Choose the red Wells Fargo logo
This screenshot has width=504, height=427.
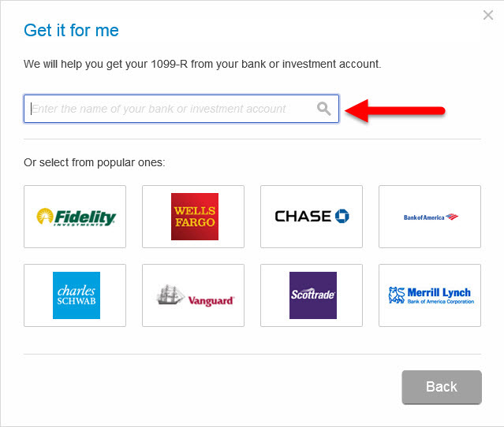pyautogui.click(x=195, y=217)
